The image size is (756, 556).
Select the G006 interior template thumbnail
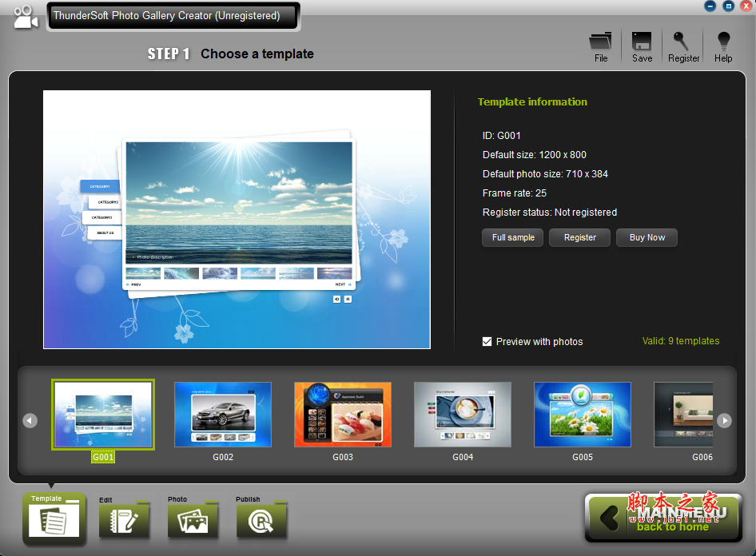[x=683, y=415]
